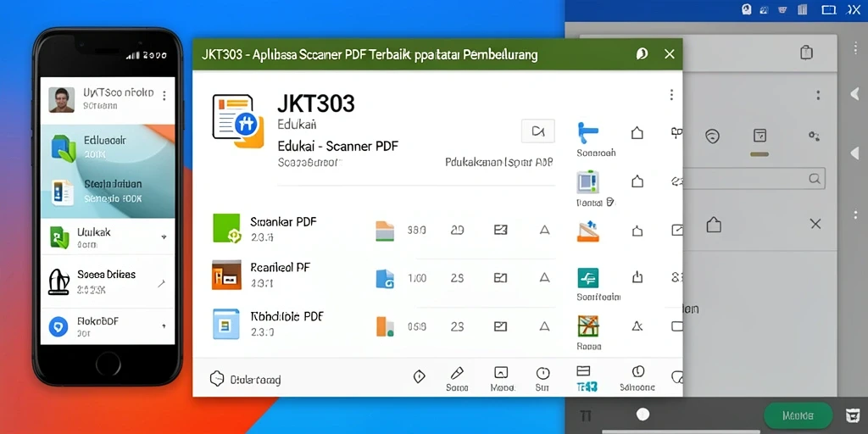Click triangle icon next to Roaea
The width and height of the screenshot is (868, 434).
click(x=637, y=326)
